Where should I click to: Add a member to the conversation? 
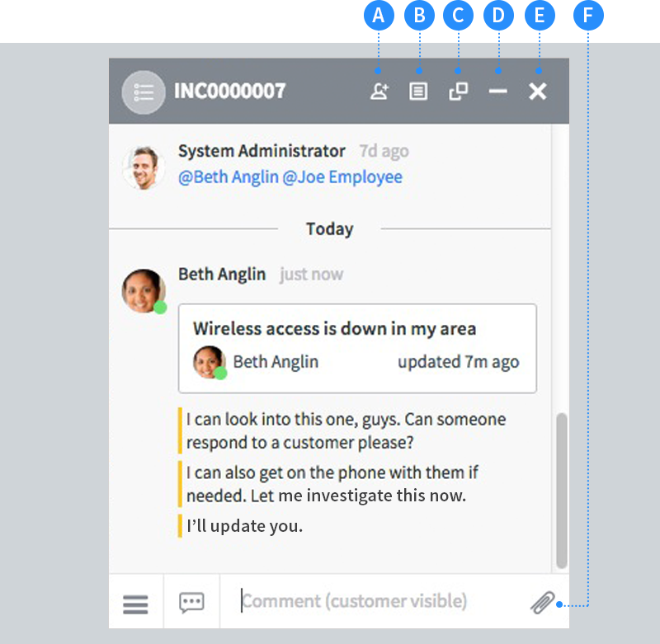[x=379, y=92]
